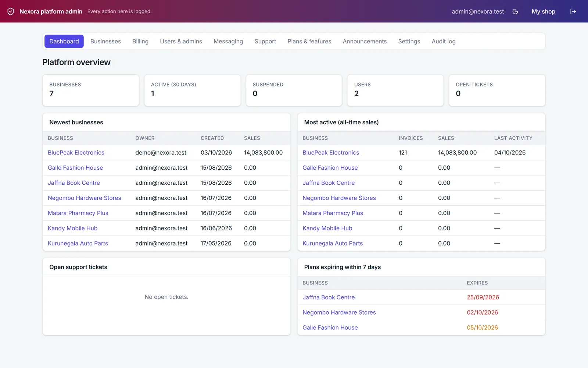Click the 05/10/2026 expiry date

(x=482, y=327)
